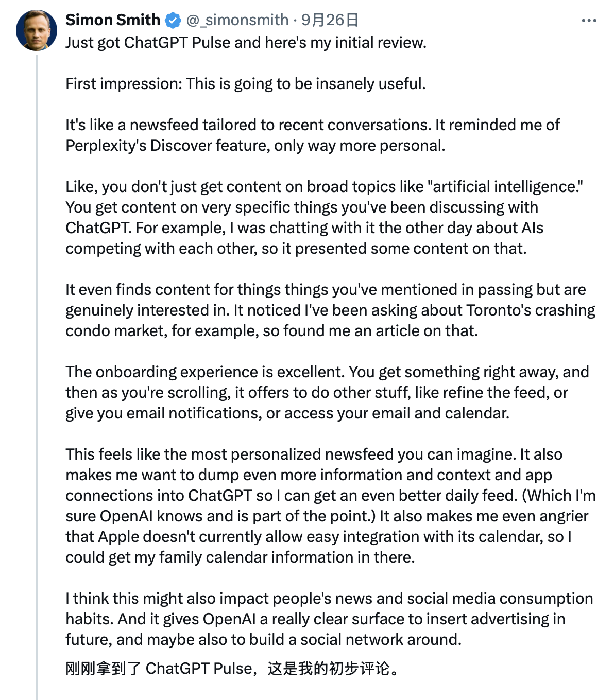Image resolution: width=614 pixels, height=700 pixels.
Task: Select the 'First impression' sentence
Action: point(245,83)
